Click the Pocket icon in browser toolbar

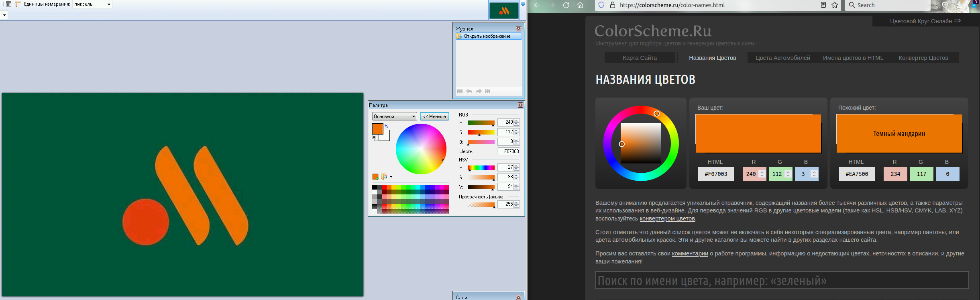pos(945,5)
